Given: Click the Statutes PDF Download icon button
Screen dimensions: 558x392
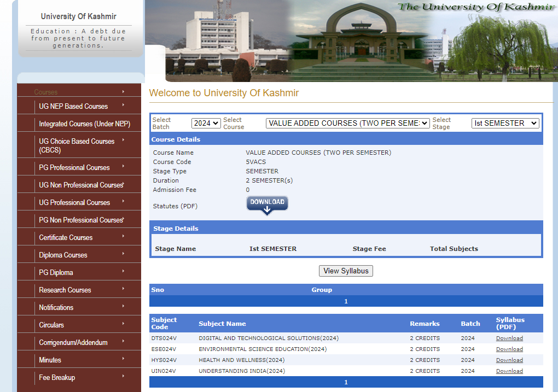Looking at the screenshot, I should coord(268,205).
